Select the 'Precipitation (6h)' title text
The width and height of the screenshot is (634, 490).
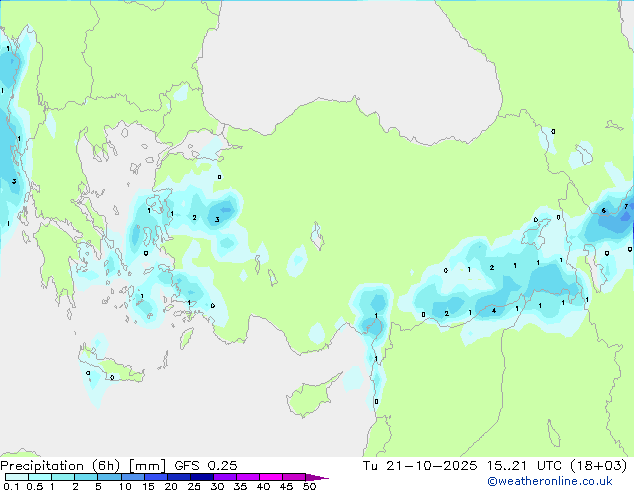[60, 466]
